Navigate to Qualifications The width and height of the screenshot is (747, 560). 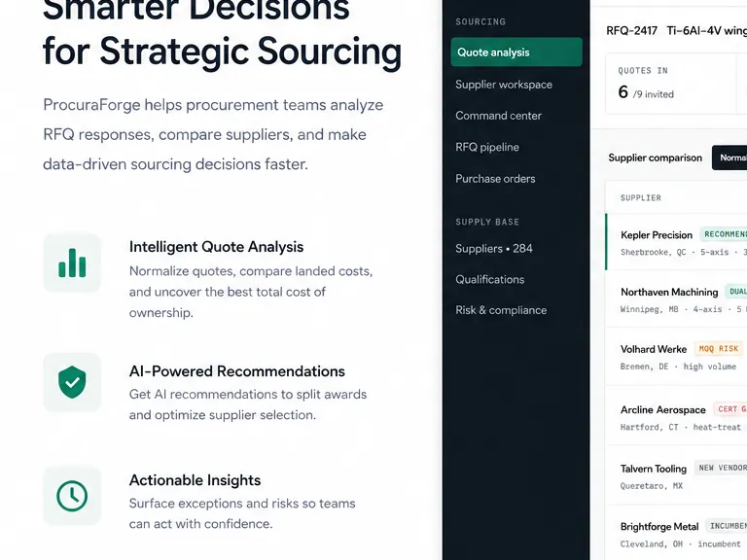click(x=490, y=280)
